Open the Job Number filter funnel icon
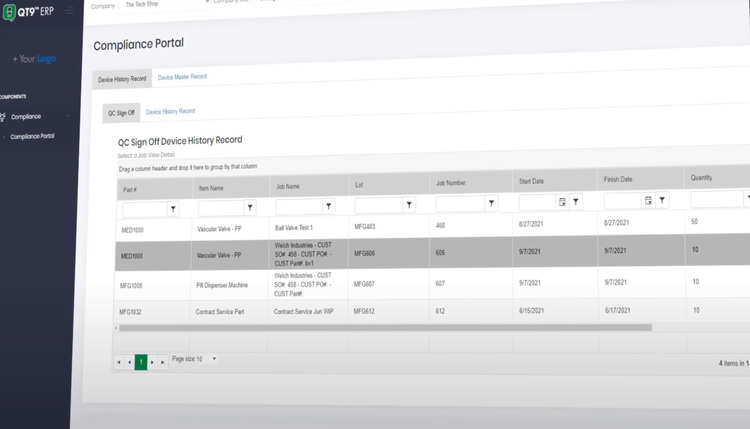Image resolution: width=750 pixels, height=429 pixels. [x=491, y=204]
